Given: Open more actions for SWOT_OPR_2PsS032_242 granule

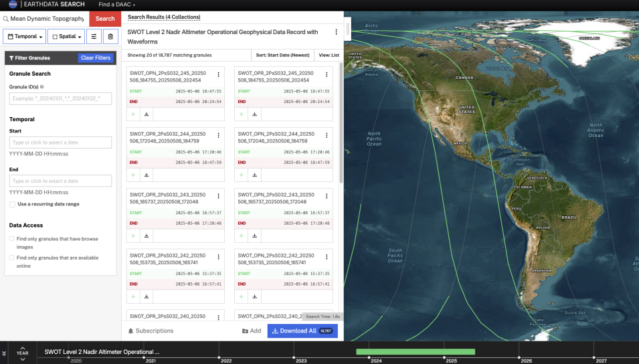Looking at the screenshot, I should point(218,257).
